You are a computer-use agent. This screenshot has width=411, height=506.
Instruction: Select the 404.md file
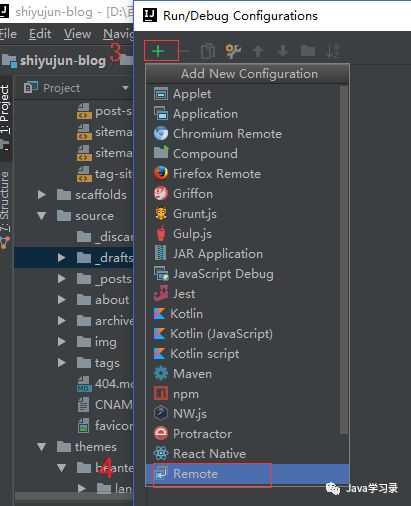(73, 384)
